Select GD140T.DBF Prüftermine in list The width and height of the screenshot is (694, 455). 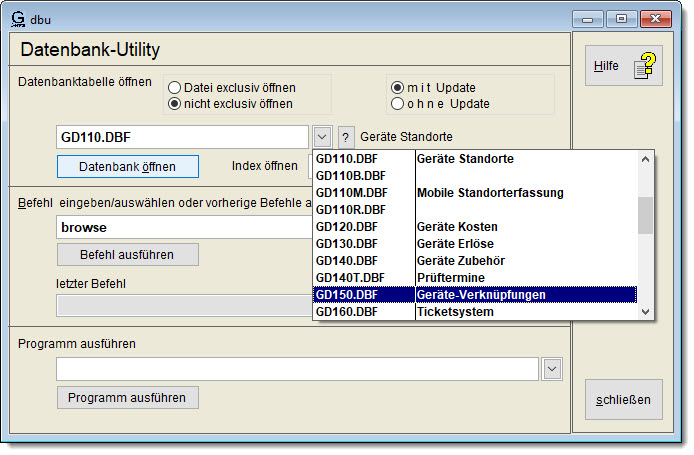(x=475, y=278)
